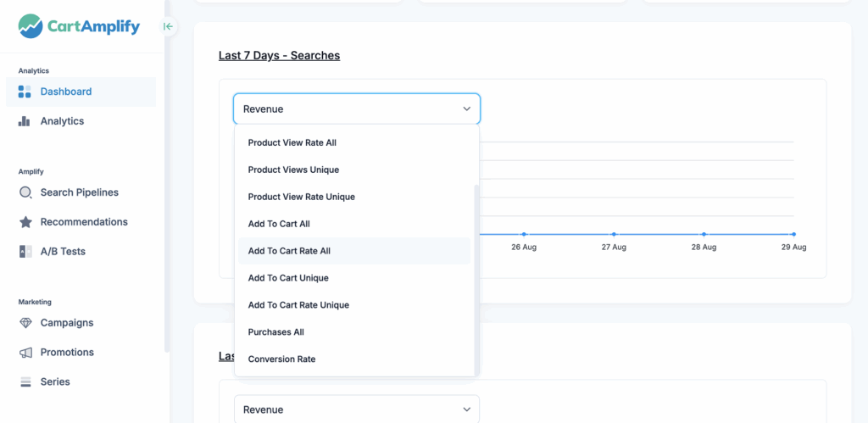The height and width of the screenshot is (423, 868).
Task: Click the CartAmplify logo icon
Action: point(31,26)
